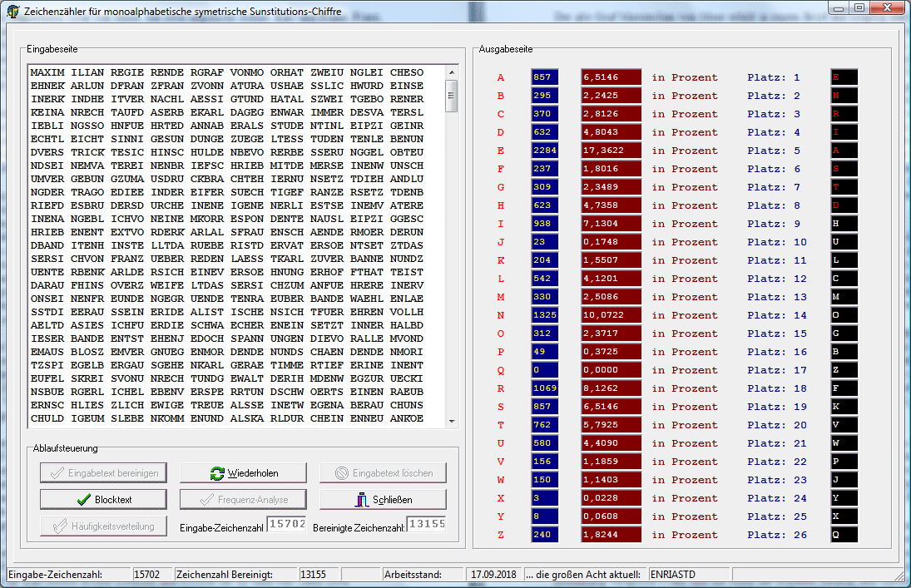The height and width of the screenshot is (588, 911).
Task: Click the count field 1325 for letter N
Action: [544, 315]
